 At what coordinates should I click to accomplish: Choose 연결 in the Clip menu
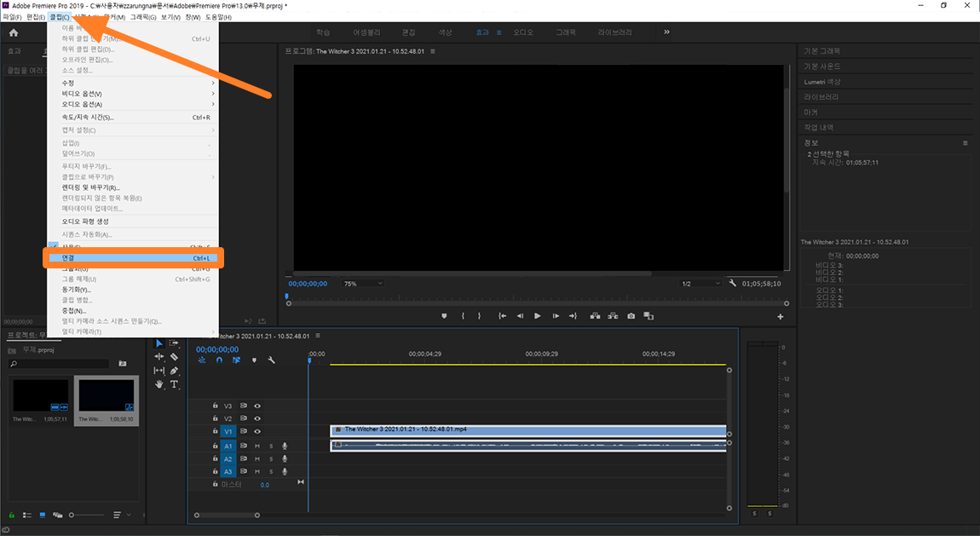coord(134,258)
